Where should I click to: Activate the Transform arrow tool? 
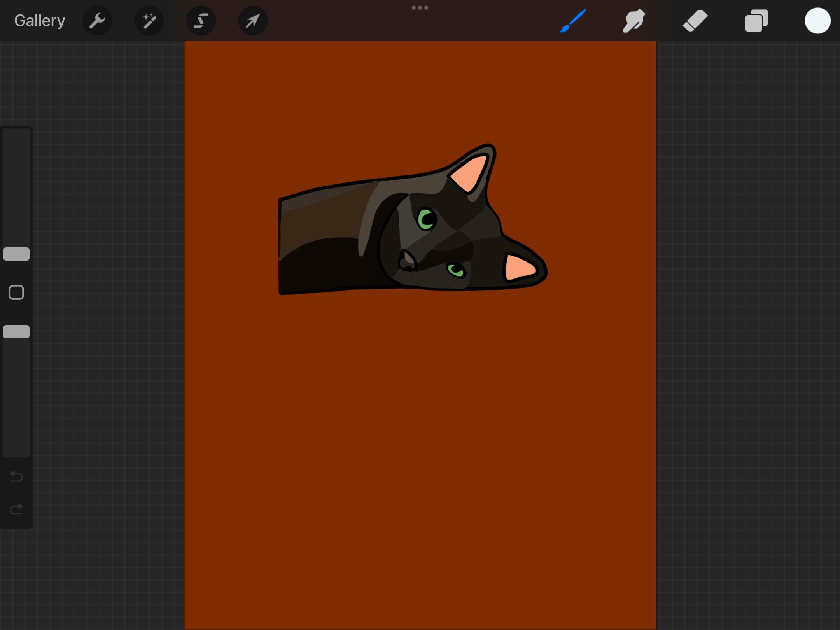point(253,21)
